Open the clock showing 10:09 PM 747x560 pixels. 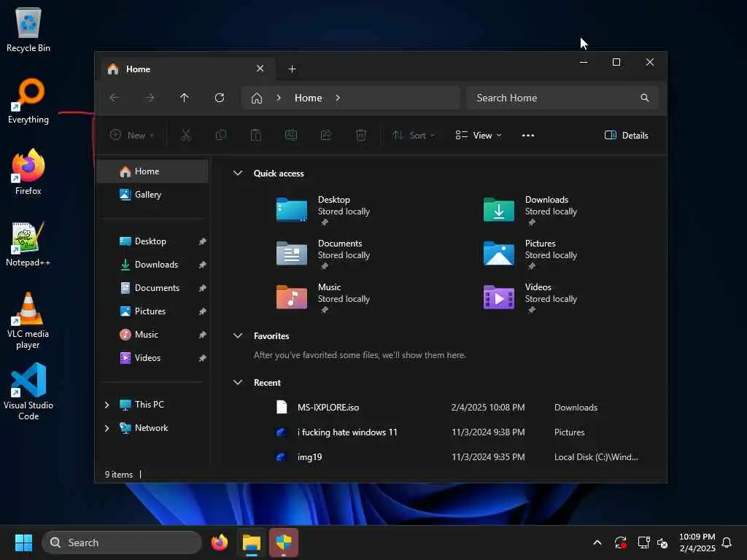coord(697,542)
